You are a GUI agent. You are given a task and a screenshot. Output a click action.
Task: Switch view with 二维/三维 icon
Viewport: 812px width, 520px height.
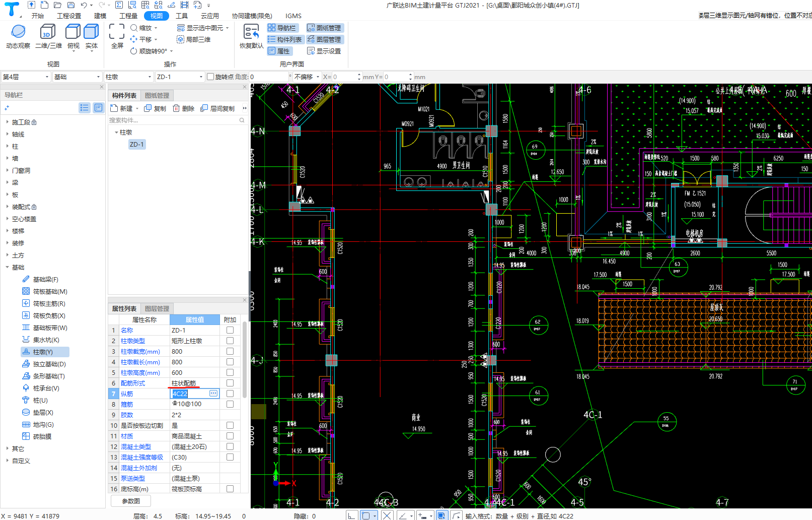[x=48, y=36]
